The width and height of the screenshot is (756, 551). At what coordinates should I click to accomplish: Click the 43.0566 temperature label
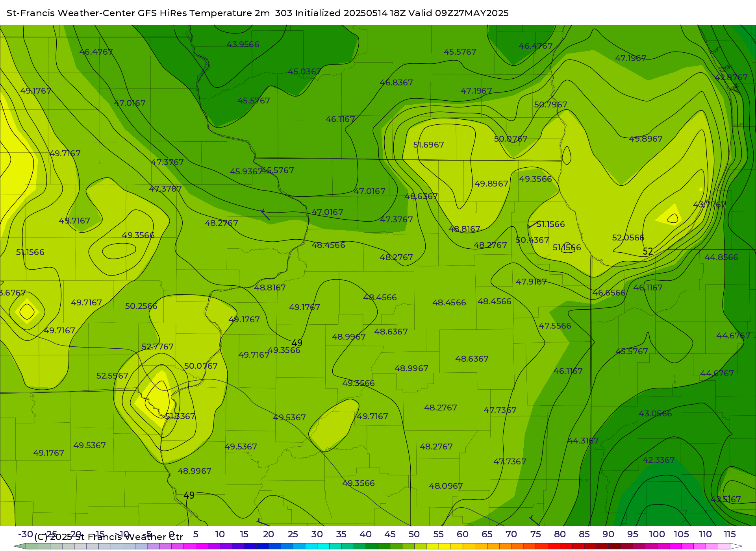coord(655,414)
